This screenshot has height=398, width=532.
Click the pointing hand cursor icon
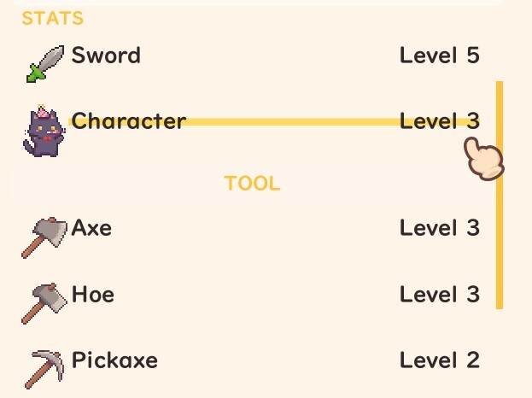coord(483,158)
